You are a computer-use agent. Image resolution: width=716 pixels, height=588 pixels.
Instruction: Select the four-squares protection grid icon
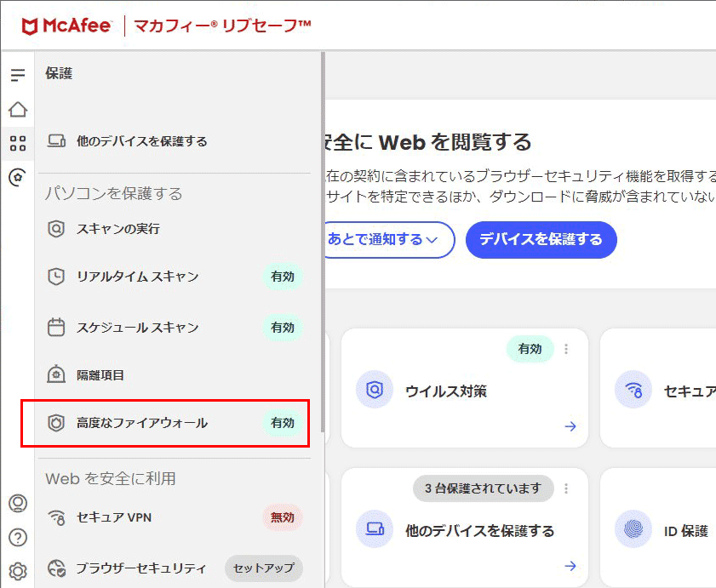coord(18,143)
